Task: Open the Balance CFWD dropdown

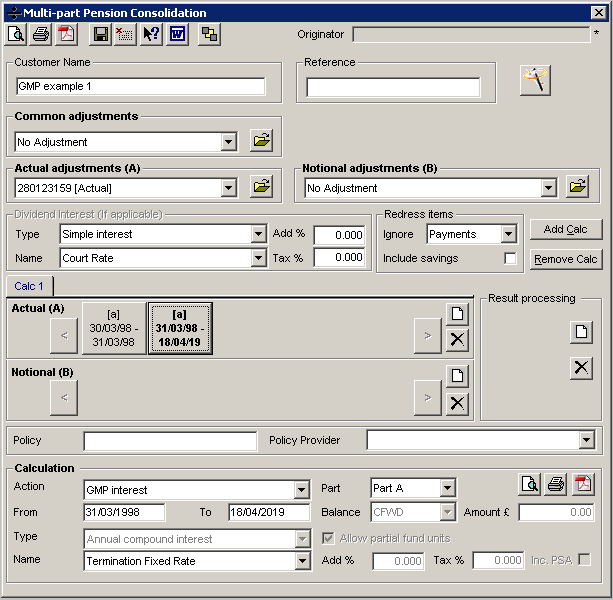Action: point(448,512)
